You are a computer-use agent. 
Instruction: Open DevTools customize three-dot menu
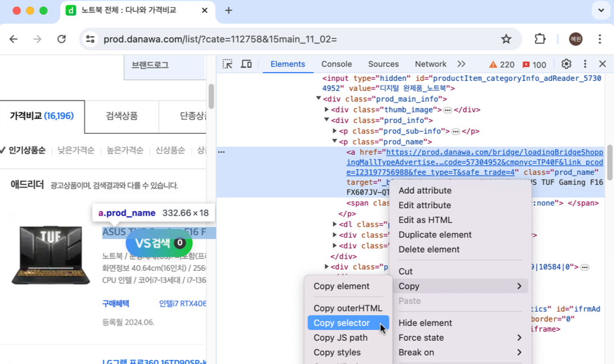[585, 64]
